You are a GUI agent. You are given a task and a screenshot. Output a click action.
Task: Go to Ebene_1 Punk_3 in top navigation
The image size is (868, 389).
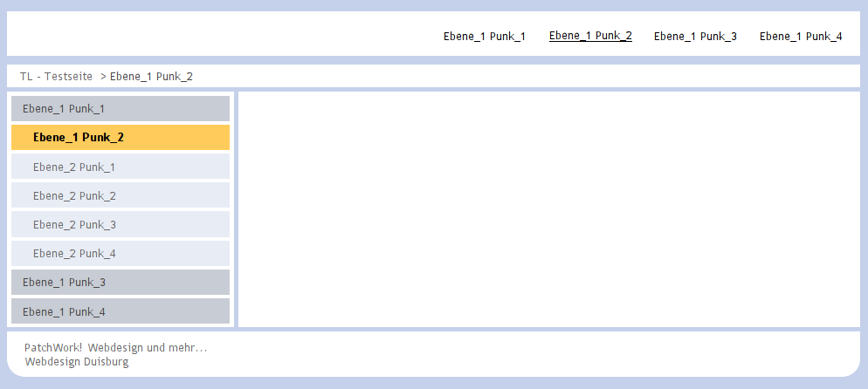pos(695,37)
